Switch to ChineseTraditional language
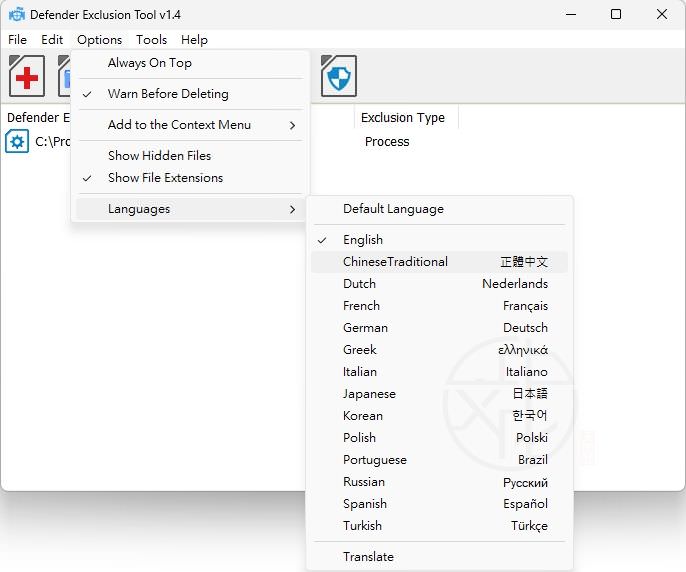The image size is (686, 572). pos(439,262)
